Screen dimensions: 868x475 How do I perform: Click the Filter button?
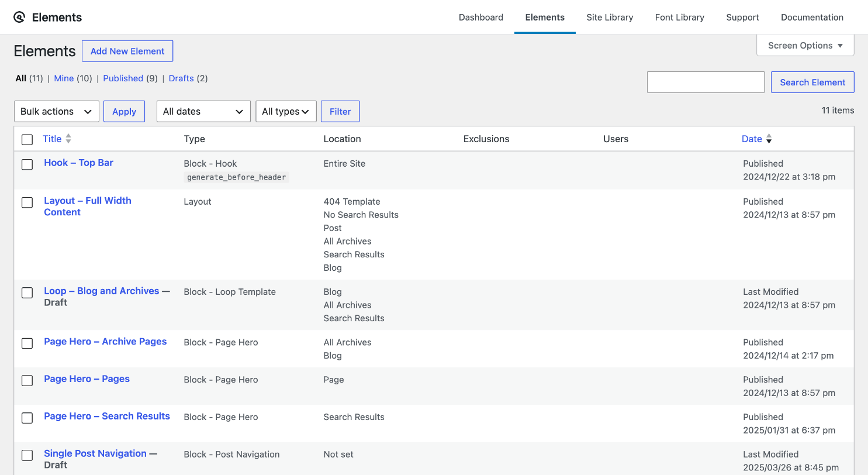point(340,111)
